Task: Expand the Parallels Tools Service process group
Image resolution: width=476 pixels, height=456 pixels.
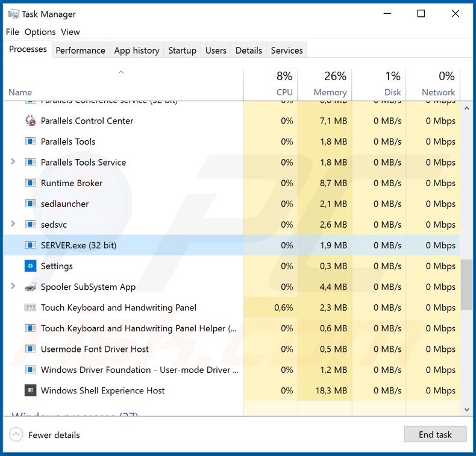Action: pos(13,161)
